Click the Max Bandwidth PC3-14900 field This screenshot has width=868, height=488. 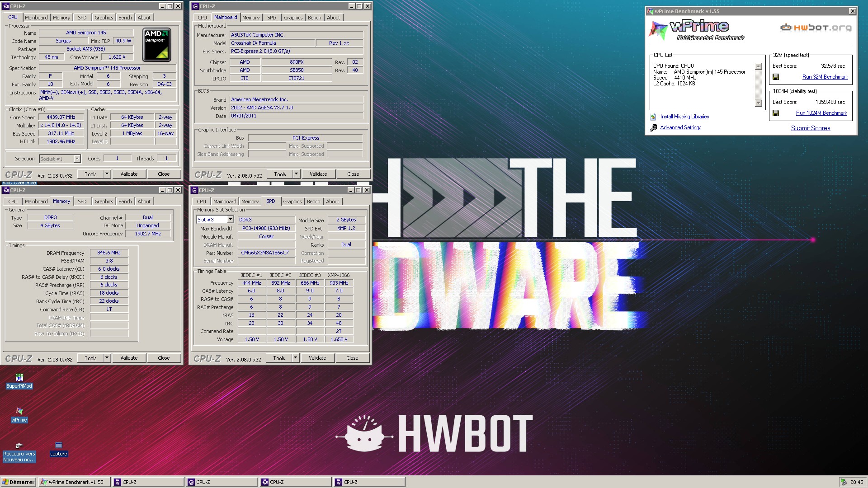[266, 228]
